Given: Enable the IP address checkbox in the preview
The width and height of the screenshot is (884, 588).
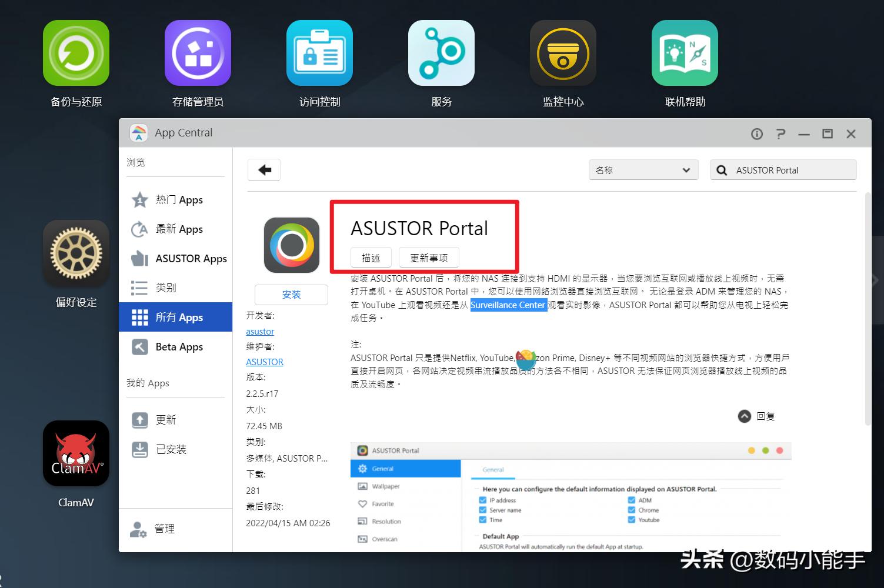Looking at the screenshot, I should [x=483, y=500].
